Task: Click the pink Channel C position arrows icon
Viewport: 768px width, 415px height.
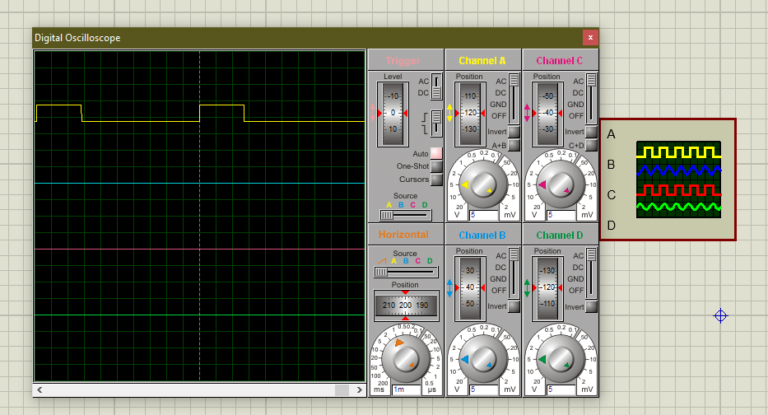Action: [x=527, y=113]
